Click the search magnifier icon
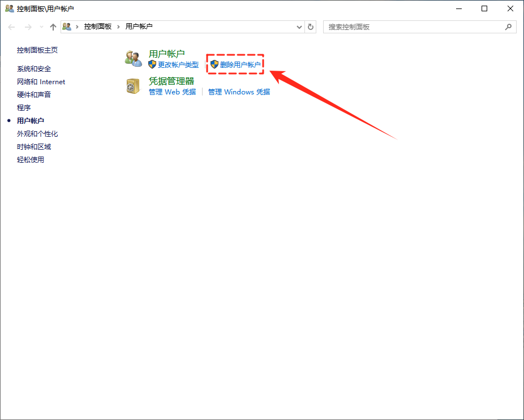Viewport: 524px width, 420px height. pyautogui.click(x=508, y=27)
